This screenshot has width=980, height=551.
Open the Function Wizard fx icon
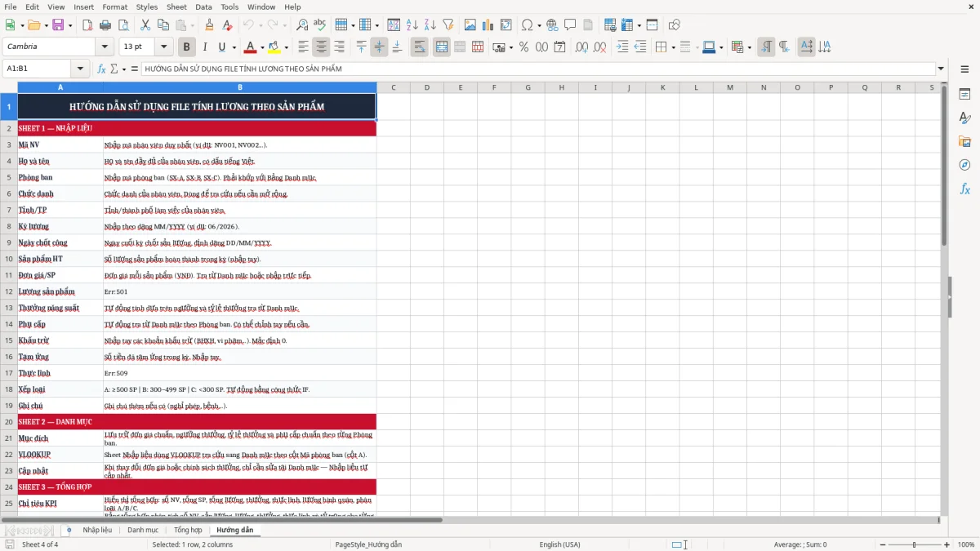pyautogui.click(x=102, y=69)
